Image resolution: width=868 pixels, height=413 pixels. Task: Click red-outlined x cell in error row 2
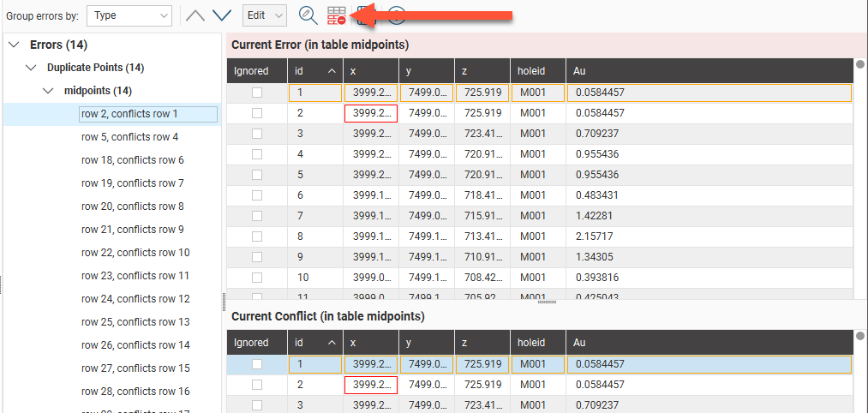pyautogui.click(x=370, y=113)
